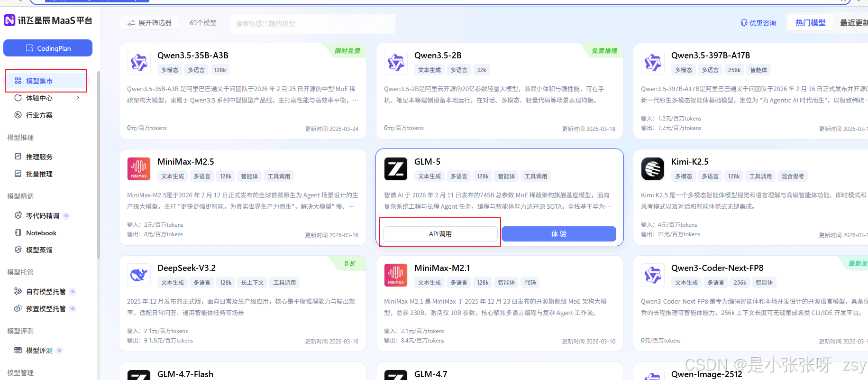The image size is (868, 380).
Task: Expand the filter with 展开筛选器
Action: (149, 23)
